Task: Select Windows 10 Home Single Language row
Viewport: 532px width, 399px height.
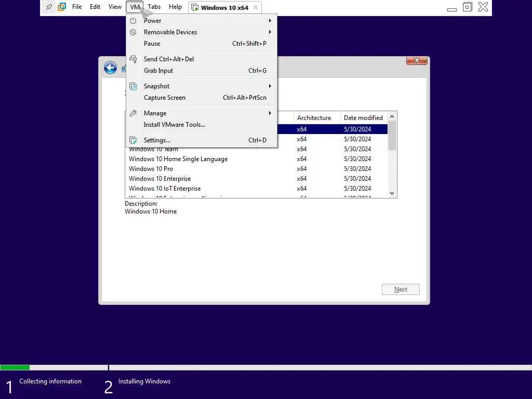Action: 257,159
